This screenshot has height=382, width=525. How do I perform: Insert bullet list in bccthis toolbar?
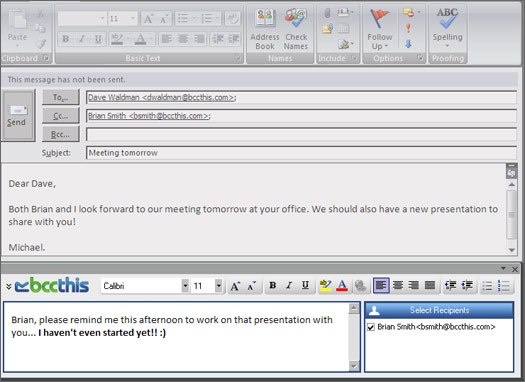(x=487, y=286)
